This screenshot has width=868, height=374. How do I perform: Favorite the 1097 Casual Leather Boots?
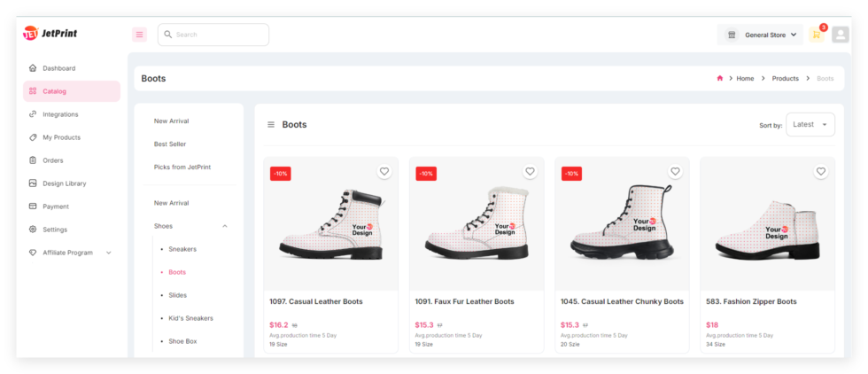pyautogui.click(x=384, y=171)
